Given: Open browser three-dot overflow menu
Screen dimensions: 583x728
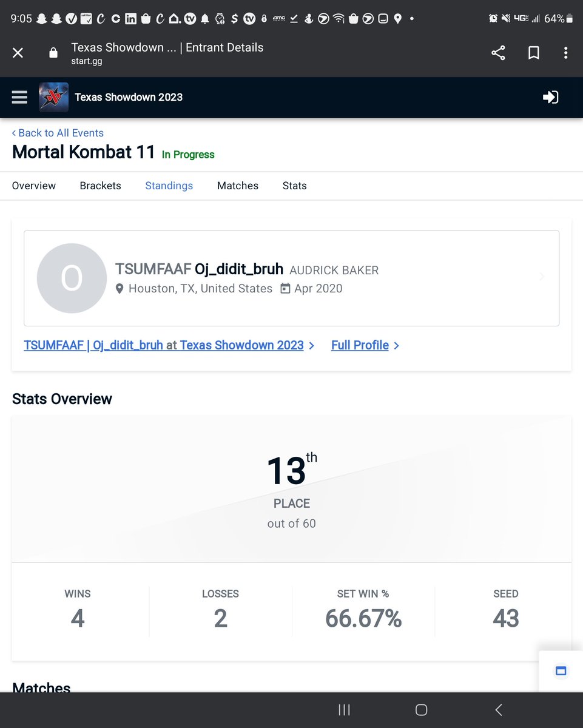Looking at the screenshot, I should point(565,53).
